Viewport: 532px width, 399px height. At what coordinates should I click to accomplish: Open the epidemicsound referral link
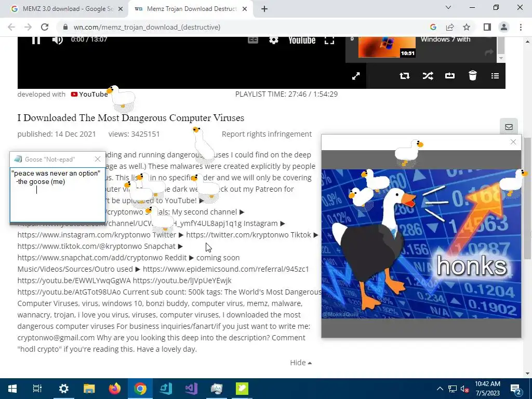tap(225, 269)
